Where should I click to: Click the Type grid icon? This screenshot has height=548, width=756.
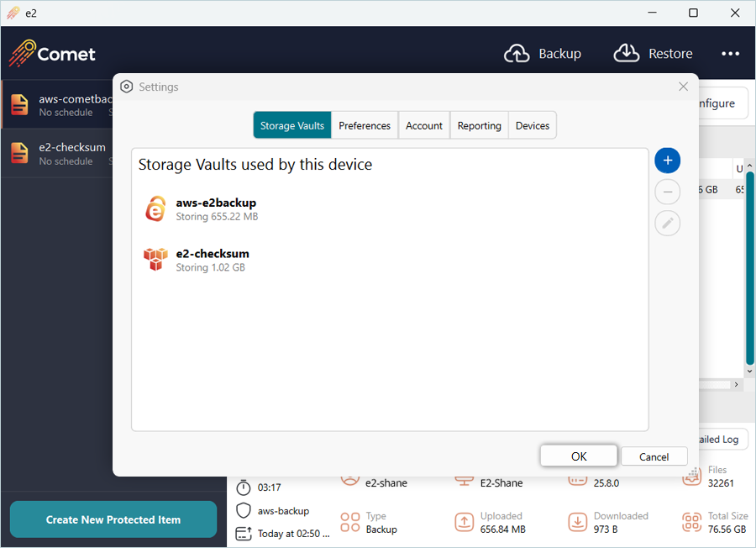tap(350, 523)
